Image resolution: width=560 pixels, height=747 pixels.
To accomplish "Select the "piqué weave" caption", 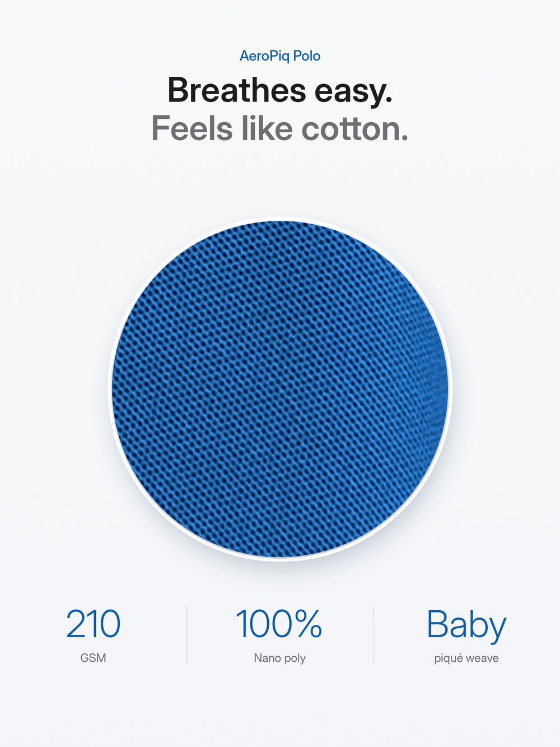I will (x=466, y=658).
